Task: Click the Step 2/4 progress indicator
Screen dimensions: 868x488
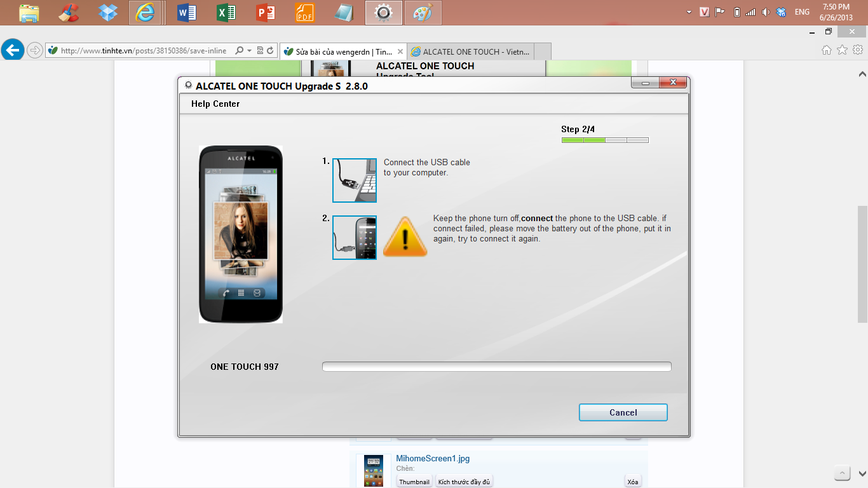Action: click(605, 140)
